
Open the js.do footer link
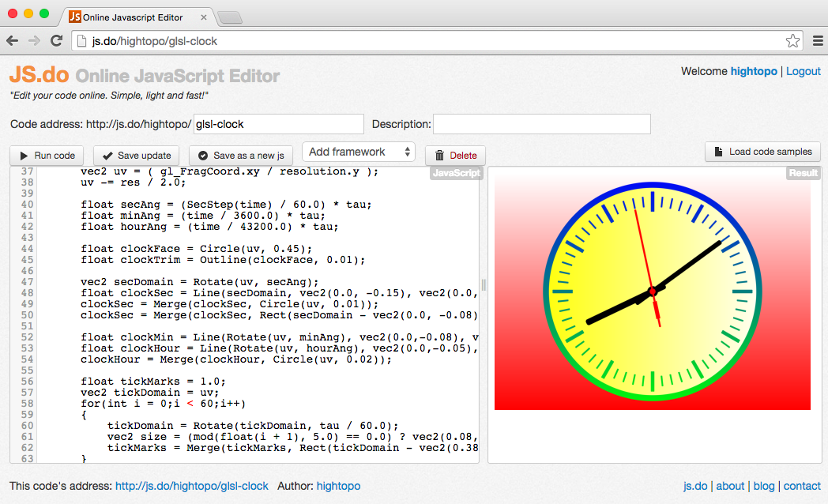pyautogui.click(x=695, y=486)
